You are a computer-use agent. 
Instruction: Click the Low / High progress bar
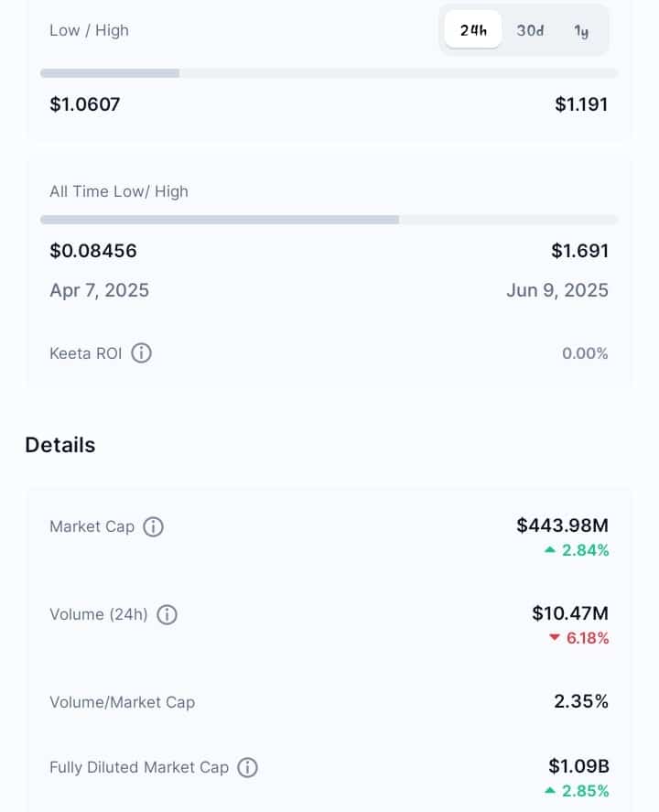329,73
